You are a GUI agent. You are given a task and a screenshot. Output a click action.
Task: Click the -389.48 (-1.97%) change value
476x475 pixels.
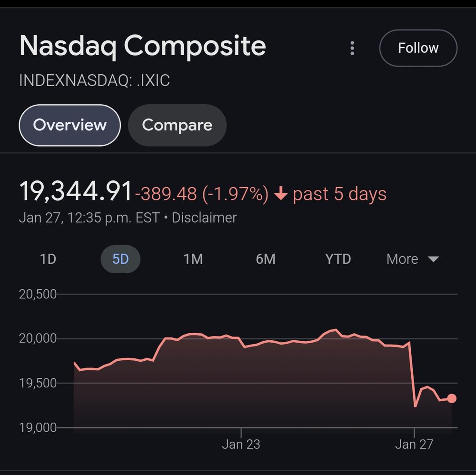pyautogui.click(x=202, y=194)
